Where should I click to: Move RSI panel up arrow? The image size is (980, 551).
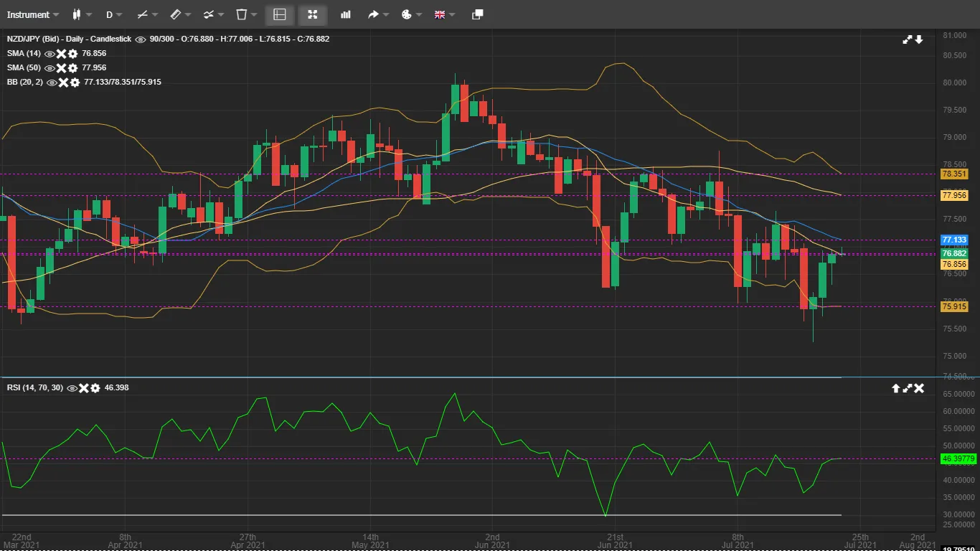click(896, 388)
